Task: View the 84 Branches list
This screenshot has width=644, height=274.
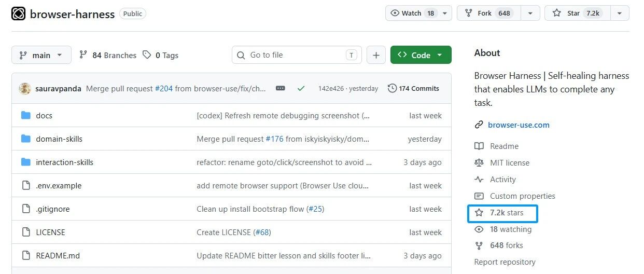Action: coord(108,55)
